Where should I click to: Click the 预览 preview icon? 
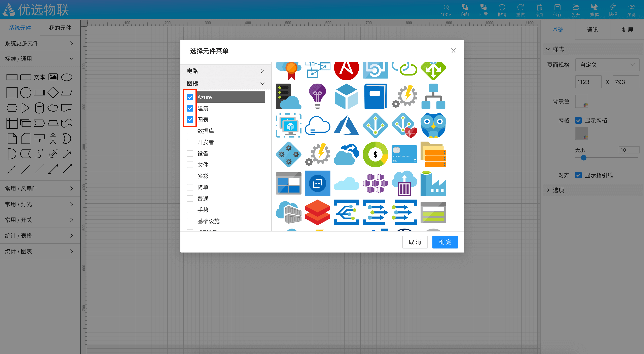(x=631, y=10)
